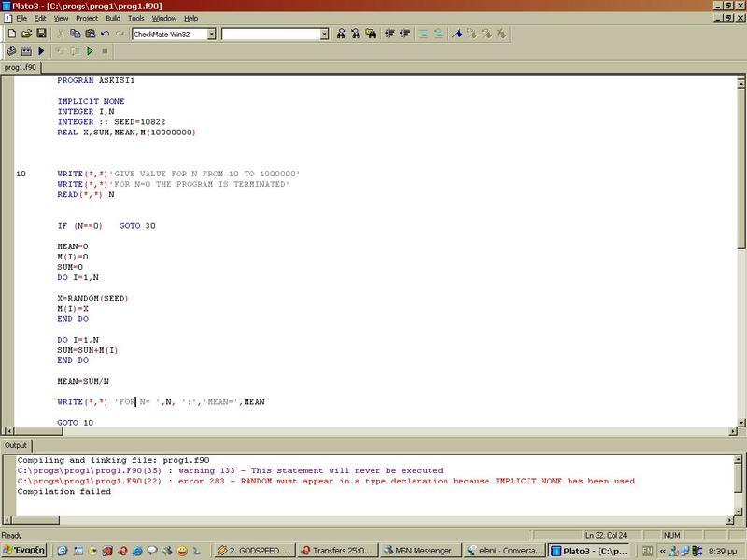Open the Build menu
The height and width of the screenshot is (560, 747).
[x=112, y=18]
